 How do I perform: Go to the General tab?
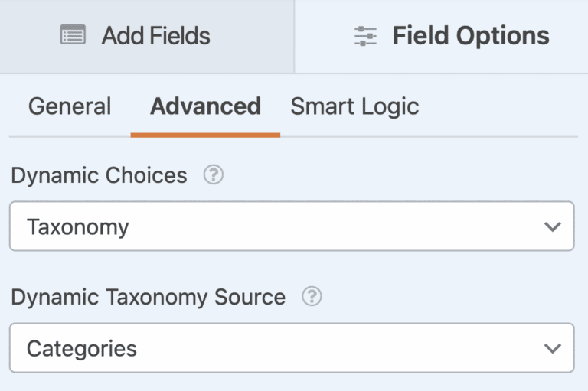click(x=70, y=106)
